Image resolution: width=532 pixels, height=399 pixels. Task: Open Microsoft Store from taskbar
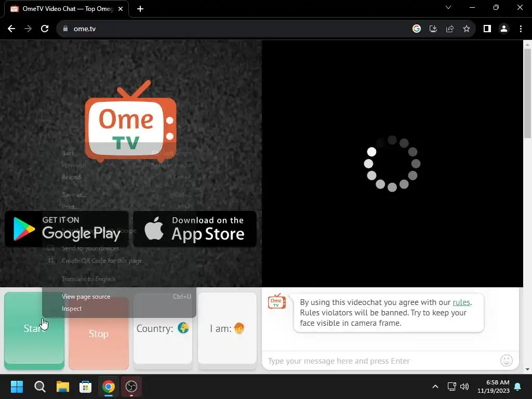click(86, 387)
